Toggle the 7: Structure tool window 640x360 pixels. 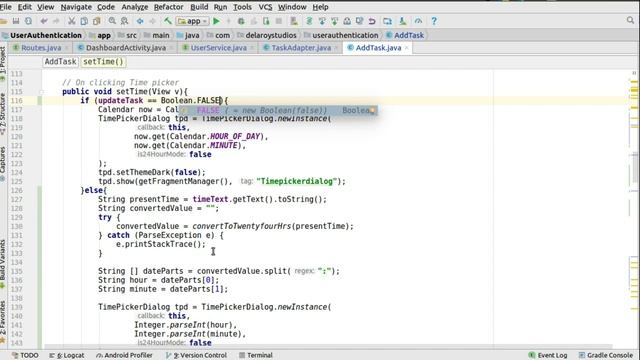pyautogui.click(x=3, y=114)
